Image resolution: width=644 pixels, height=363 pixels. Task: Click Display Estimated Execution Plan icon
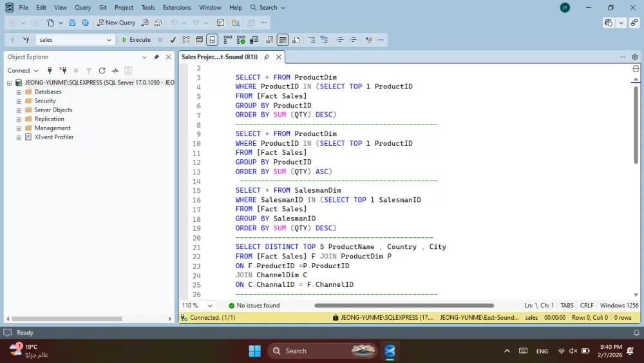(186, 40)
